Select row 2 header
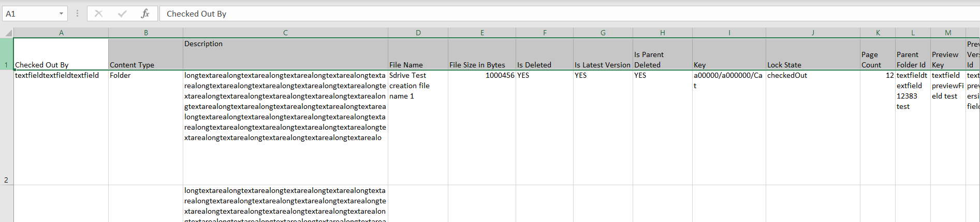The width and height of the screenshot is (980, 222). [6, 128]
